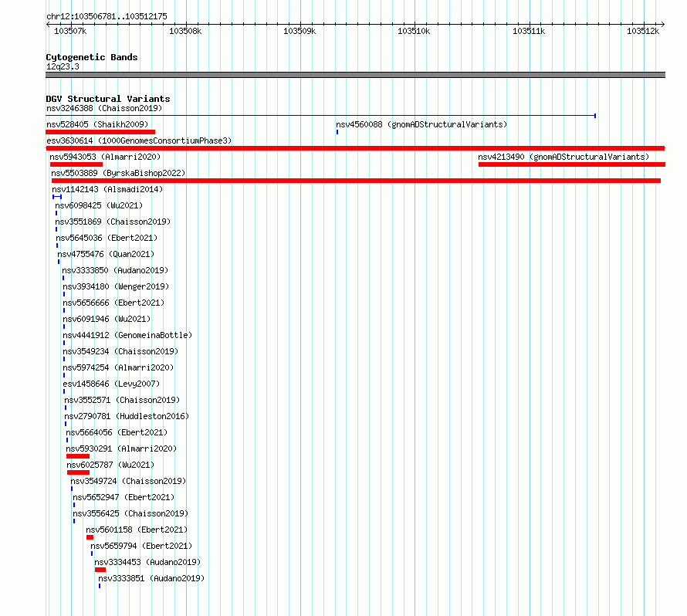Select the thin blue line for nsv3246388

tap(320, 116)
